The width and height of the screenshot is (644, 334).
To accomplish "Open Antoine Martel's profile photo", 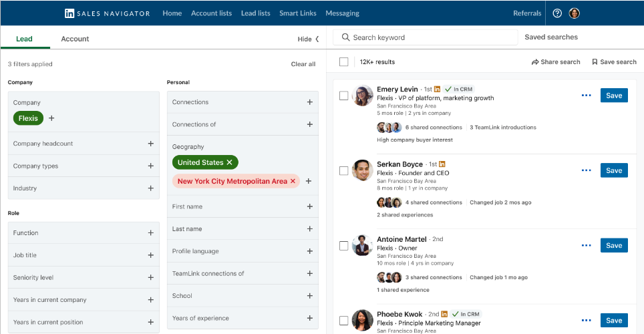I will [x=363, y=245].
